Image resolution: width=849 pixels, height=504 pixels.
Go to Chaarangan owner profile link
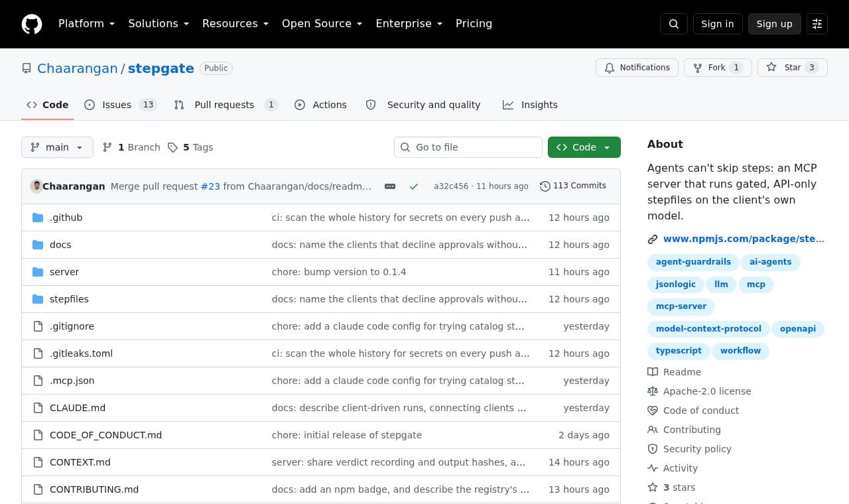[77, 68]
